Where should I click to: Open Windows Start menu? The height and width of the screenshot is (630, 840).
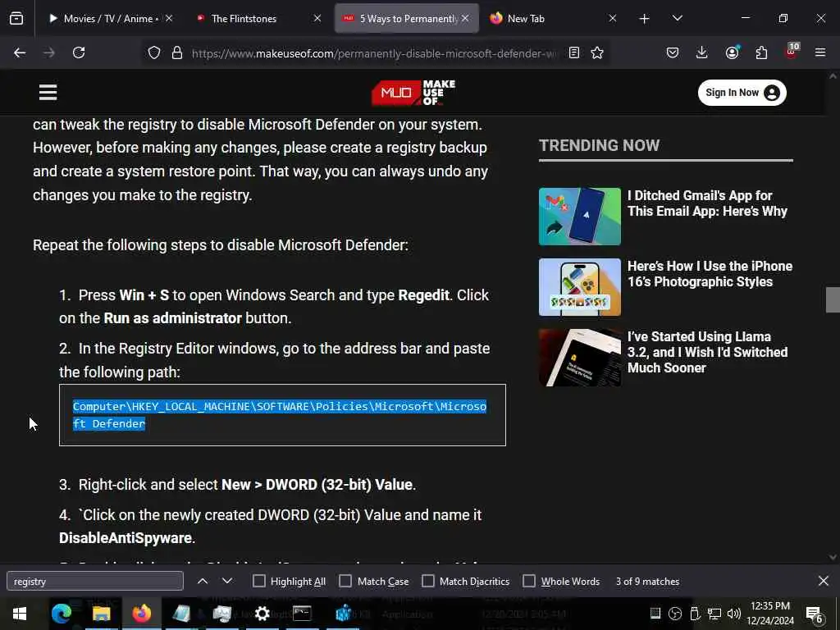20,614
